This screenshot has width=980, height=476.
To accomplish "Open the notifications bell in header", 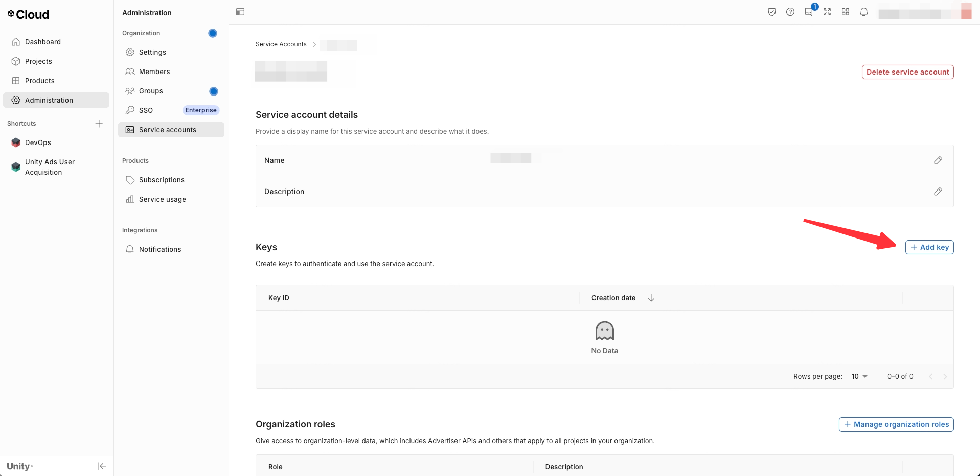I will (x=864, y=12).
